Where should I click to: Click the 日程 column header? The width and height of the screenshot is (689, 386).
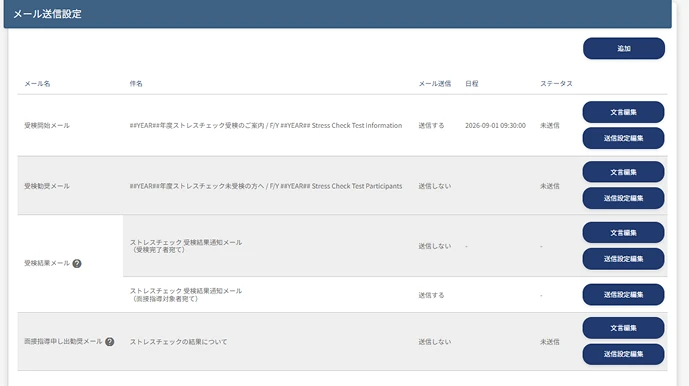(x=471, y=84)
